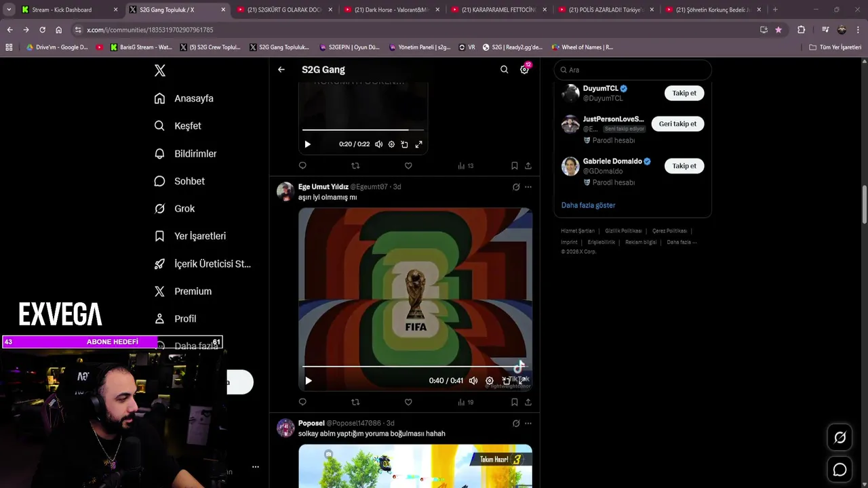Seek on the FIFA video progress bar
Viewport: 868px width, 488px height.
pos(415,367)
